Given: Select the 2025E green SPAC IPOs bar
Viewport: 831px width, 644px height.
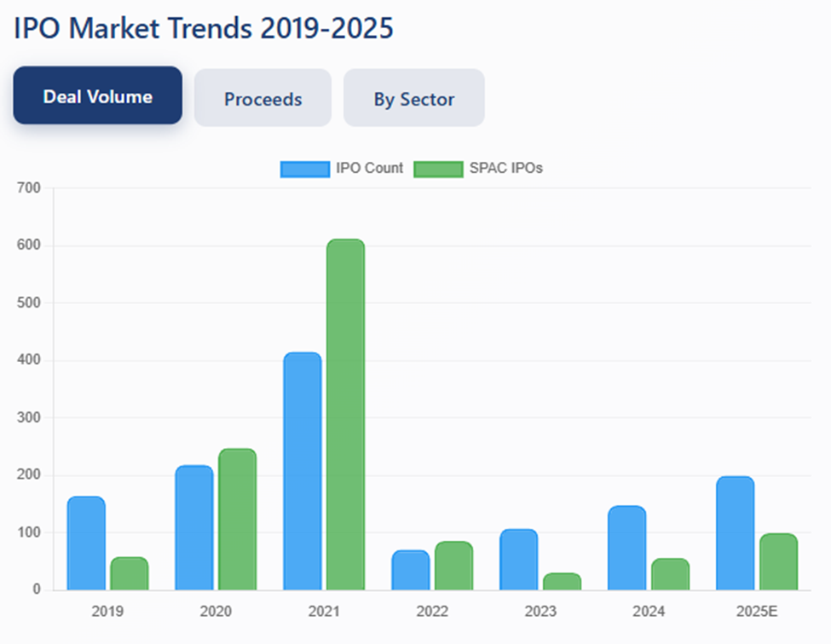Looking at the screenshot, I should [778, 561].
